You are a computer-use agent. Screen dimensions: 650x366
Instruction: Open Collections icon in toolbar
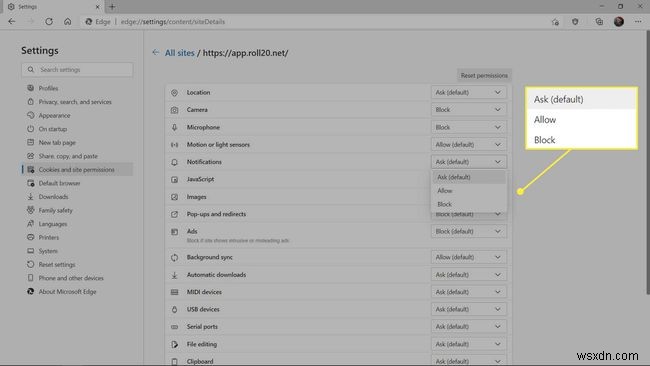point(599,22)
